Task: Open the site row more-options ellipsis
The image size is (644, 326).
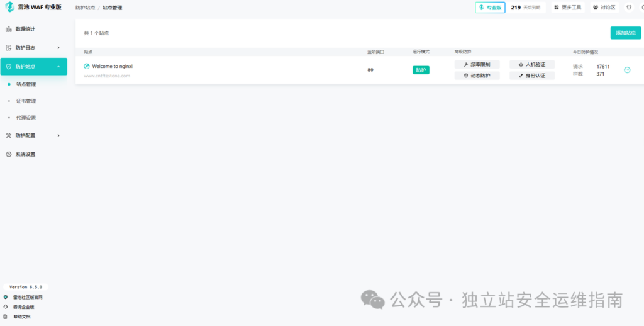Action: 627,70
